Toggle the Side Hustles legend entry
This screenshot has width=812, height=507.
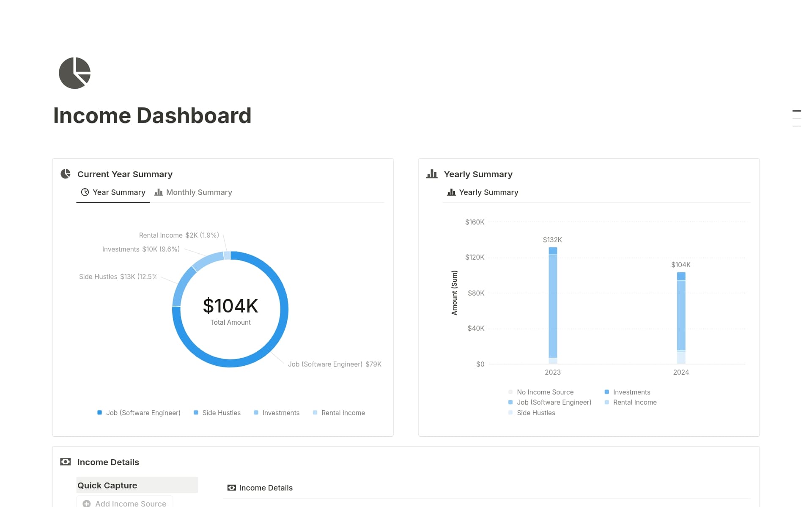[x=217, y=413]
